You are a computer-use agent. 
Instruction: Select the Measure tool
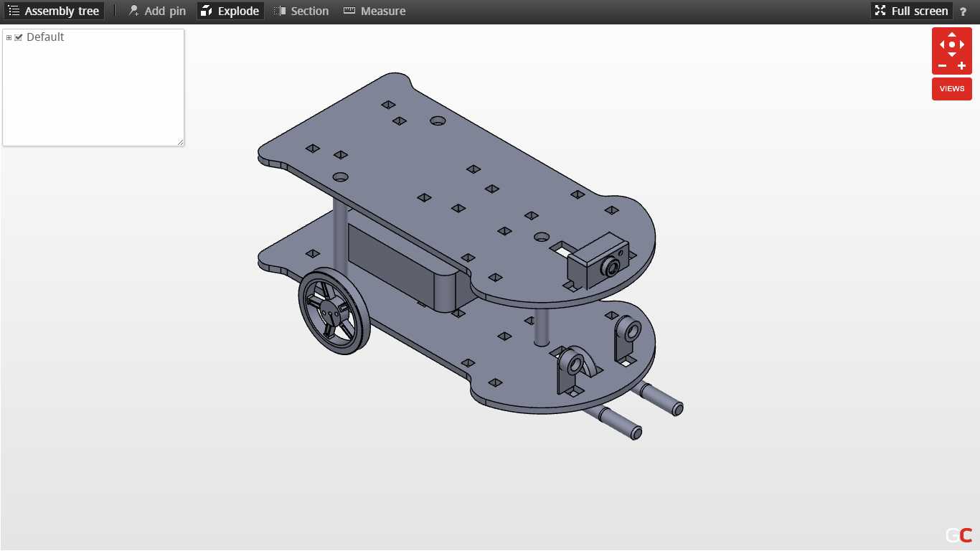point(374,11)
